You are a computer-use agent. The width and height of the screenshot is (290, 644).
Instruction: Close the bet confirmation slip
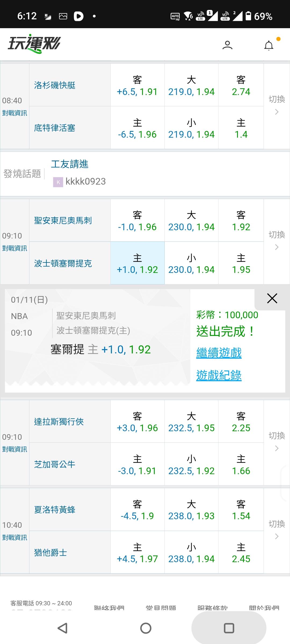point(272,298)
